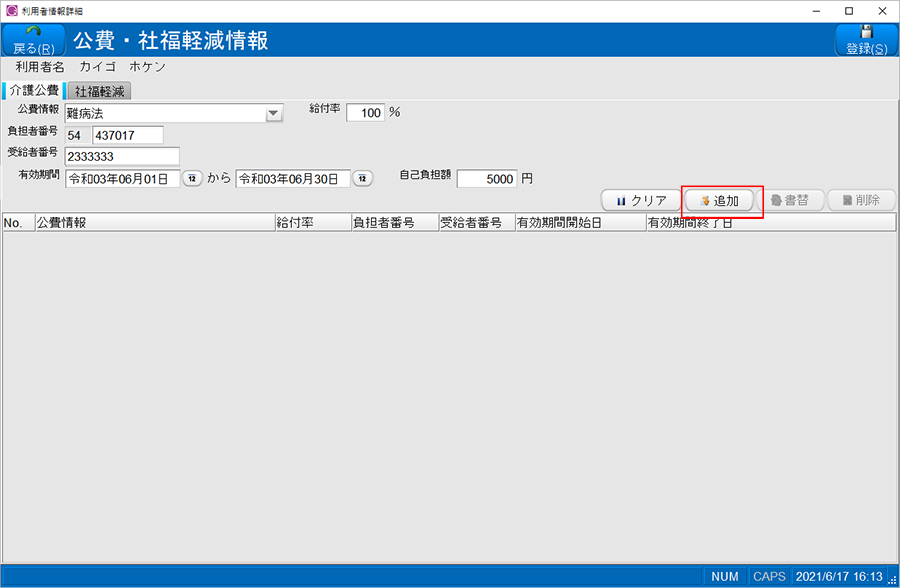900x588 pixels.
Task: Click the 受給者番号 input field
Action: (122, 156)
